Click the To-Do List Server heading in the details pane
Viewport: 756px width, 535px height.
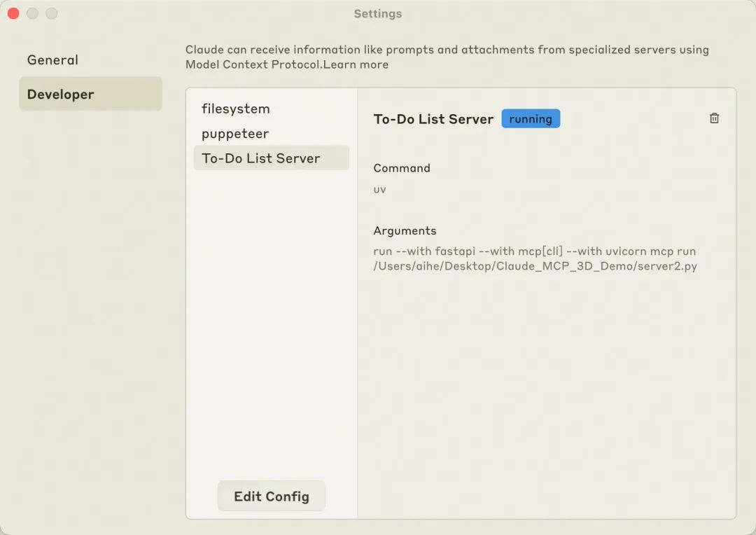click(433, 119)
